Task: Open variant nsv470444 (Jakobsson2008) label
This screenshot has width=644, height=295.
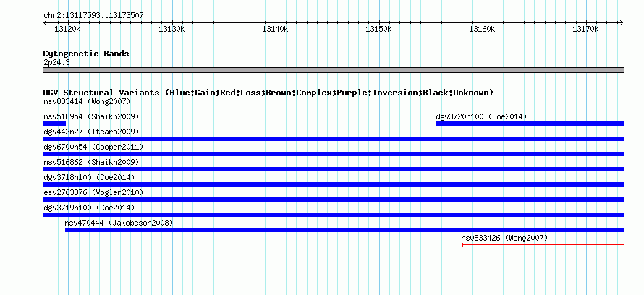Action: (119, 223)
